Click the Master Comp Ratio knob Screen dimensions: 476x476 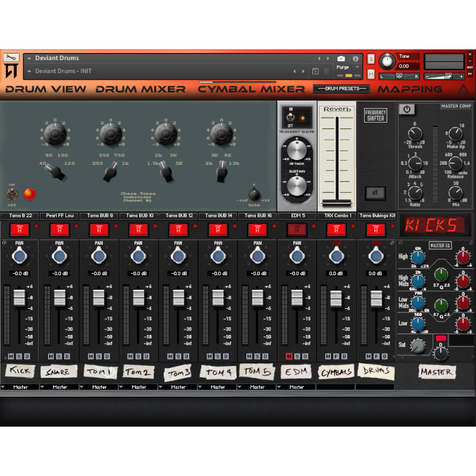pos(415,193)
